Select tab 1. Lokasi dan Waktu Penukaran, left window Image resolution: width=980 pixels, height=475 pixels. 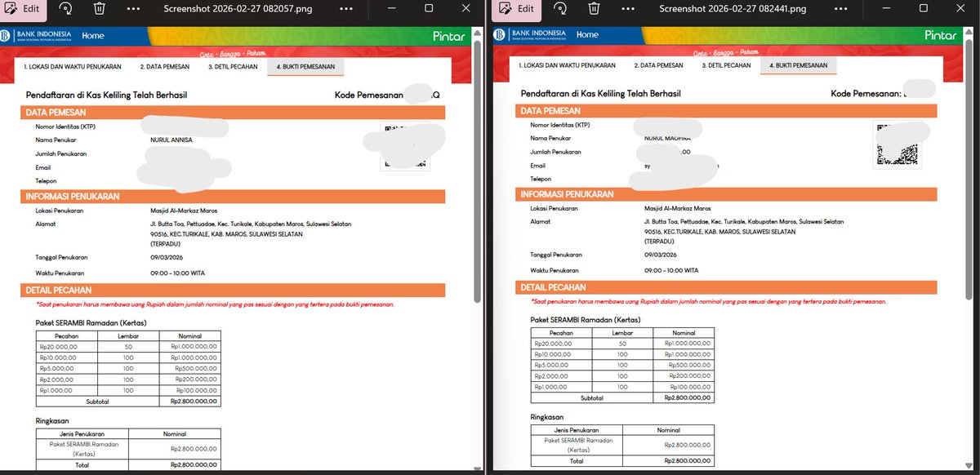pos(72,67)
